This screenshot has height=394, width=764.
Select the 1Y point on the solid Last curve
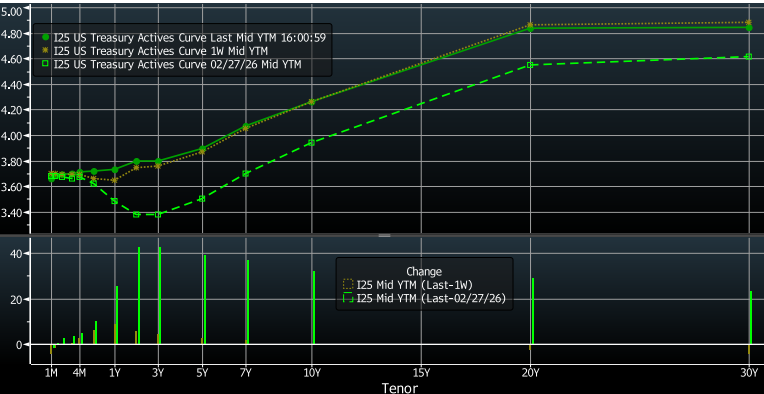(115, 169)
